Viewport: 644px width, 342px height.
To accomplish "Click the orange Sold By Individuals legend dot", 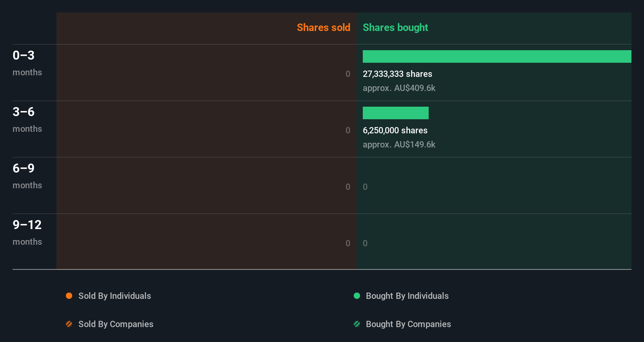I will [69, 296].
